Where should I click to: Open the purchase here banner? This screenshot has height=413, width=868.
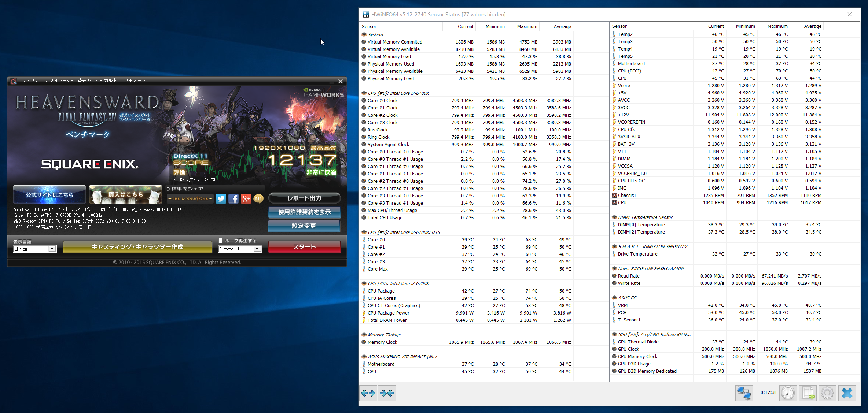126,194
